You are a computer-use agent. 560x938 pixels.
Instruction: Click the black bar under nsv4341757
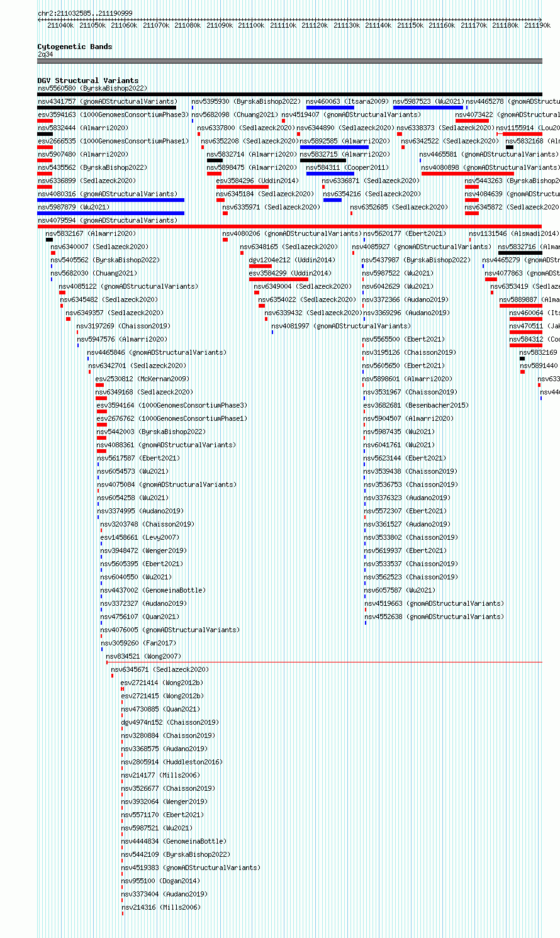tap(107, 108)
